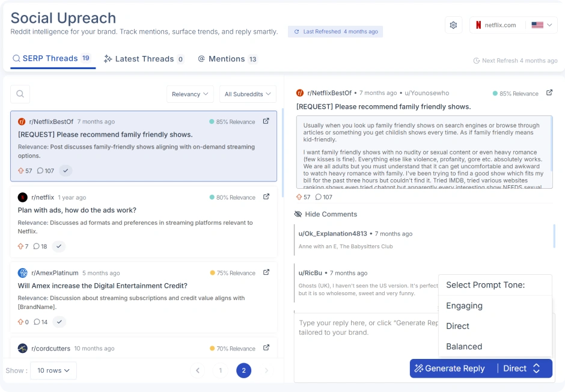Go to page 1
This screenshot has height=392, width=565.
(x=221, y=370)
